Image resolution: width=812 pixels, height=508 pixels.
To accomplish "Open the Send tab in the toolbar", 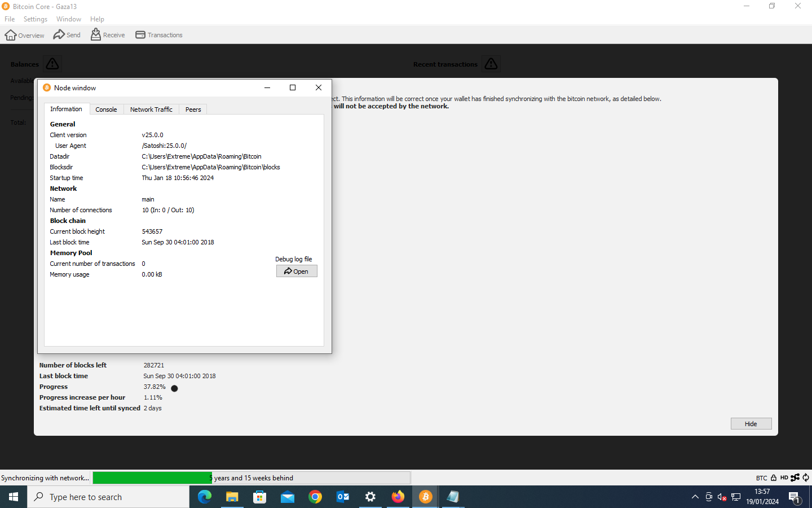I will coord(67,35).
